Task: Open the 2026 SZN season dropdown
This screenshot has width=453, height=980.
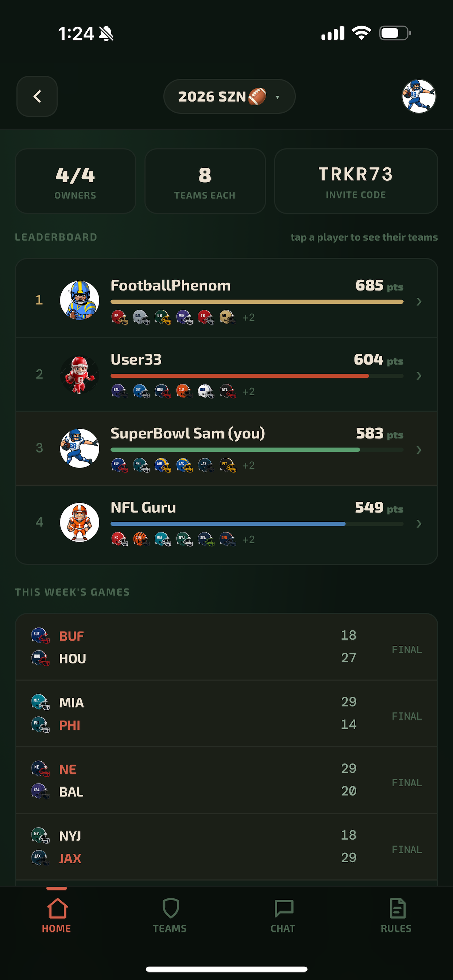Action: [229, 96]
